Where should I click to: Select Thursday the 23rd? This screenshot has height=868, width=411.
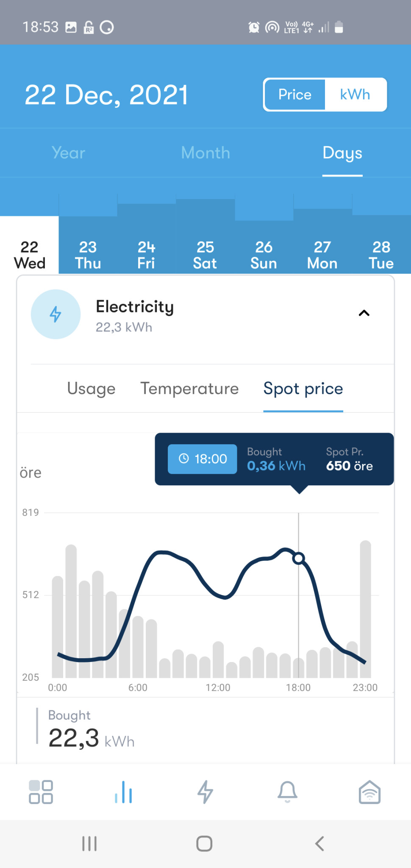coord(88,255)
